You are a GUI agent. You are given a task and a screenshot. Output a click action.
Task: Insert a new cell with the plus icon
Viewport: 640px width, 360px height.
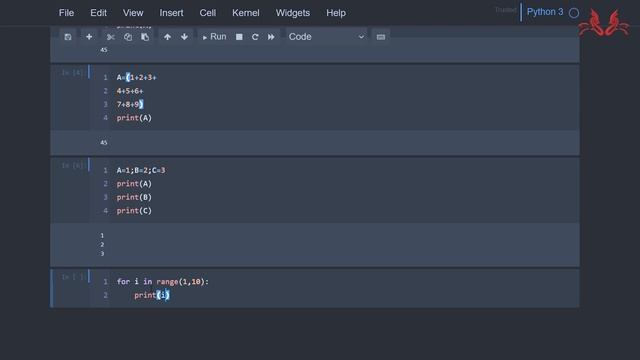89,37
